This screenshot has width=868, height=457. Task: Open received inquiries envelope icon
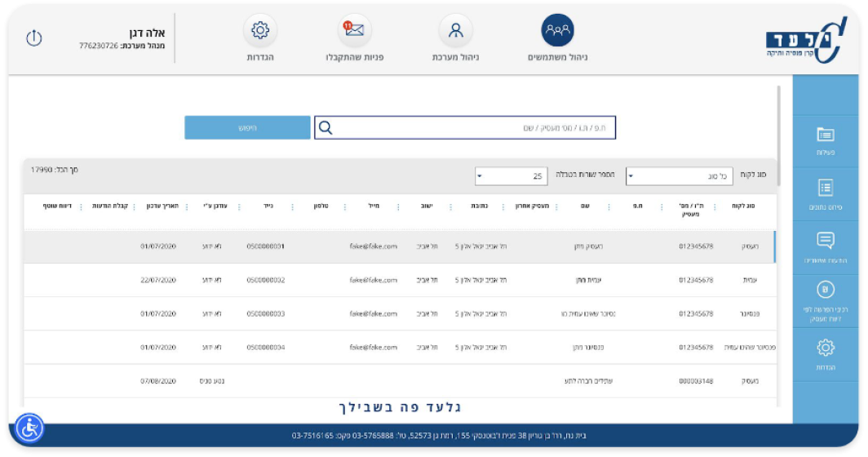point(354,31)
